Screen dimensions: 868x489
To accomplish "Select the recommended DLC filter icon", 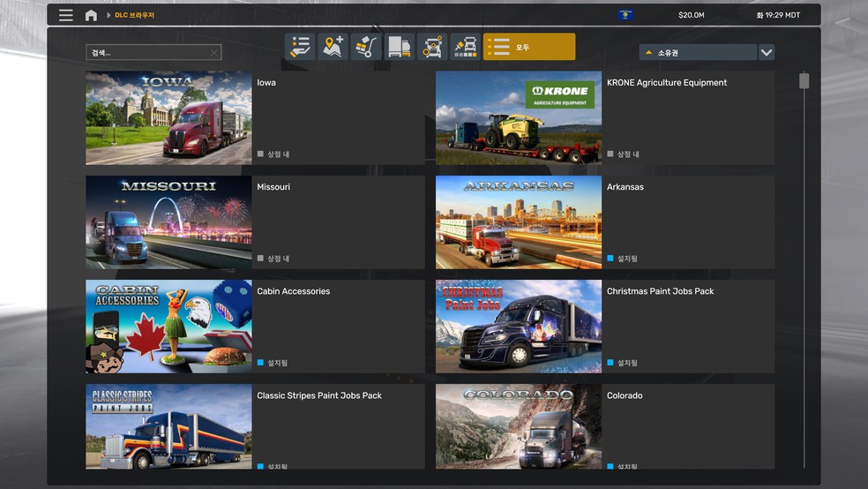I will (301, 47).
